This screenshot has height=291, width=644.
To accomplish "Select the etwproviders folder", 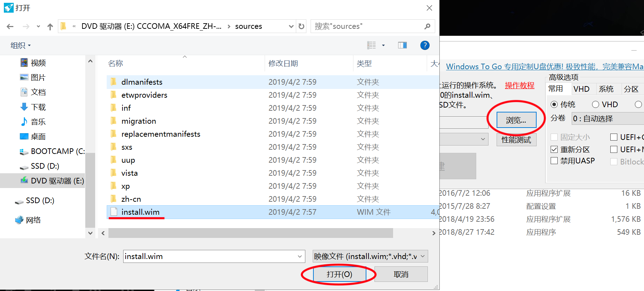I will (x=144, y=95).
